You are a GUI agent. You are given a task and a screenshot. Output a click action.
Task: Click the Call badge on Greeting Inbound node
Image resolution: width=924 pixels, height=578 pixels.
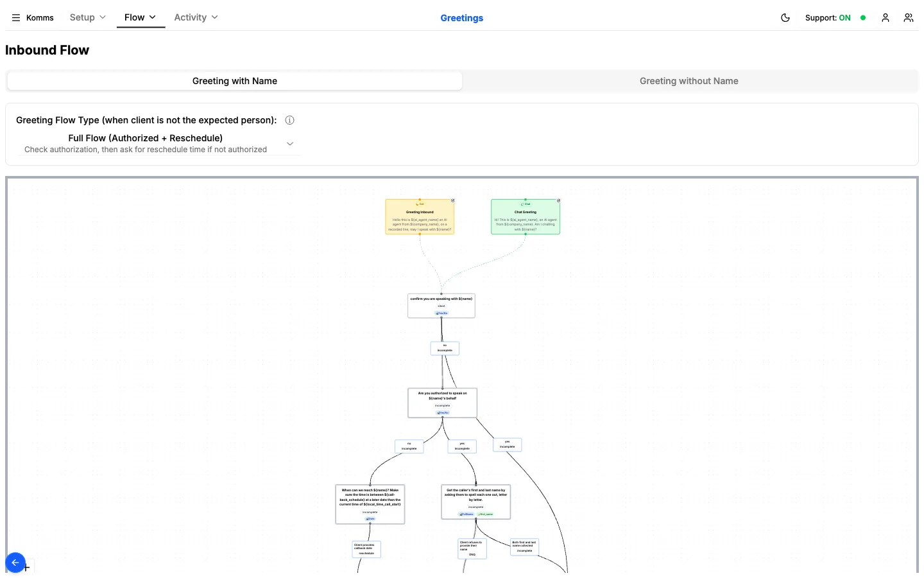click(x=420, y=204)
